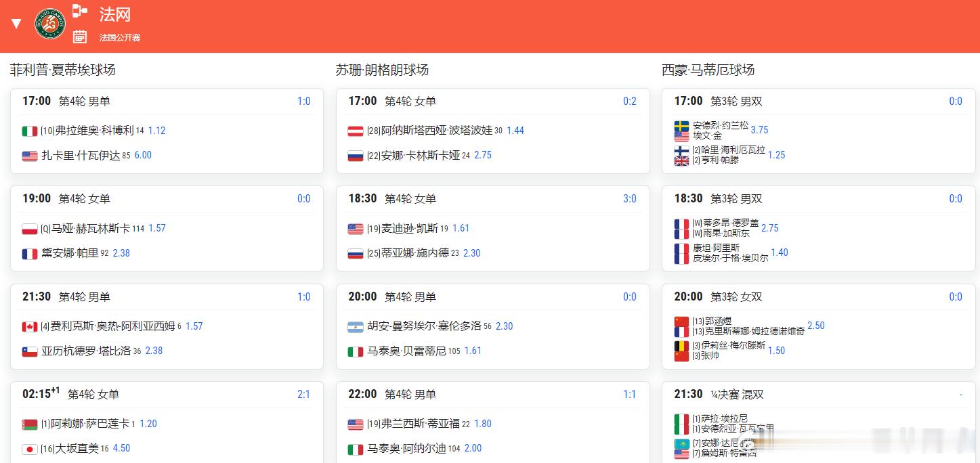Viewport: 980px width, 463px height.
Task: Open the 法网 tournament title
Action: pos(115,14)
